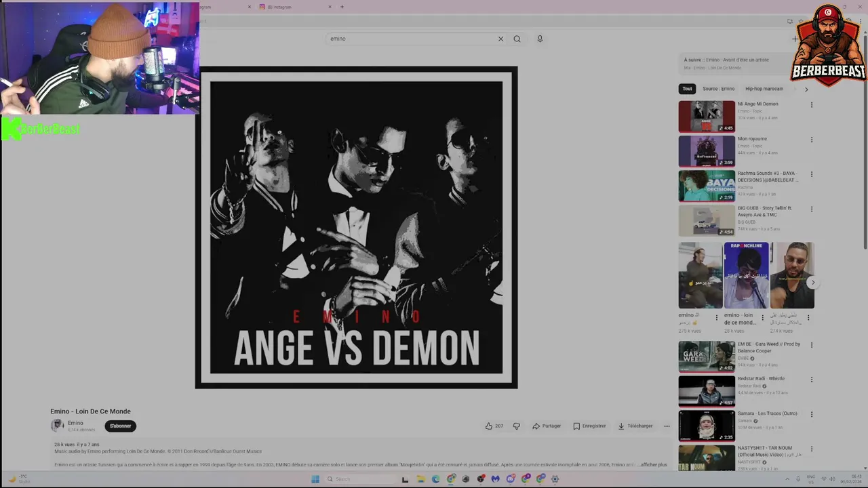
Task: Open Mon royaume video thumbnail
Action: pos(707,151)
